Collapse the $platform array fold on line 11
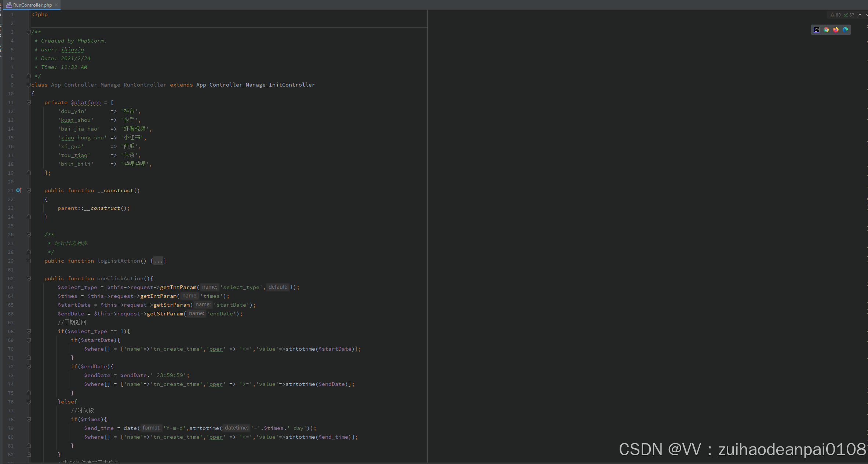Viewport: 868px width, 464px height. (x=29, y=102)
